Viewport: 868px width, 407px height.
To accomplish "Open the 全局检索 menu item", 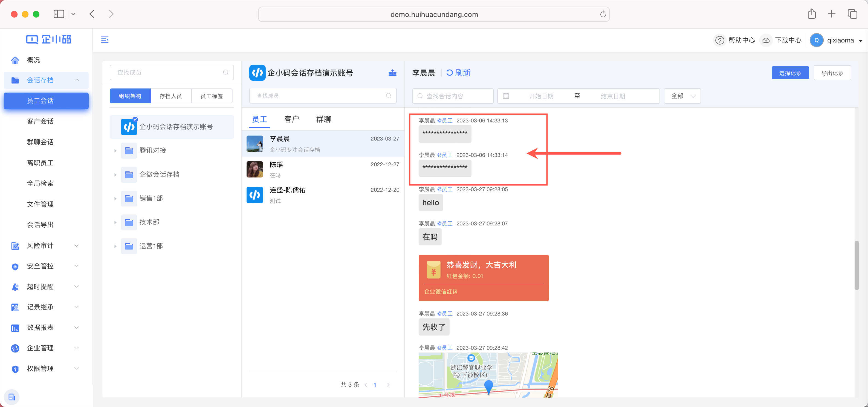I will click(x=40, y=184).
